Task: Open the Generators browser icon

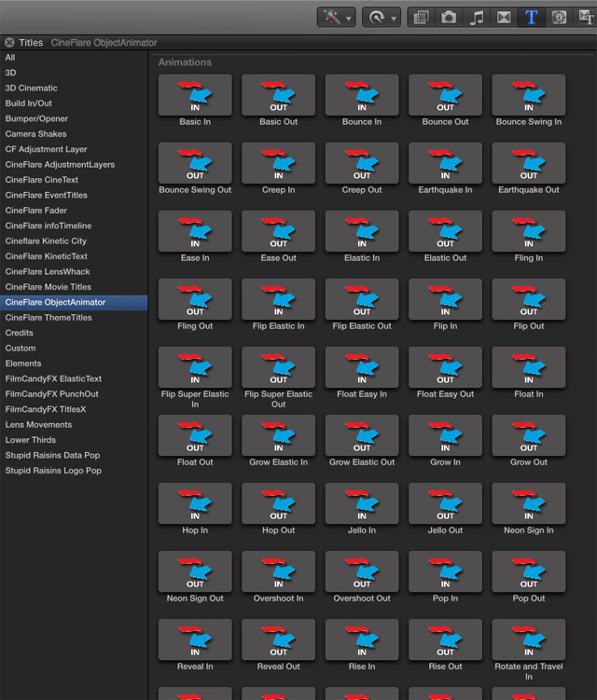Action: pos(559,18)
